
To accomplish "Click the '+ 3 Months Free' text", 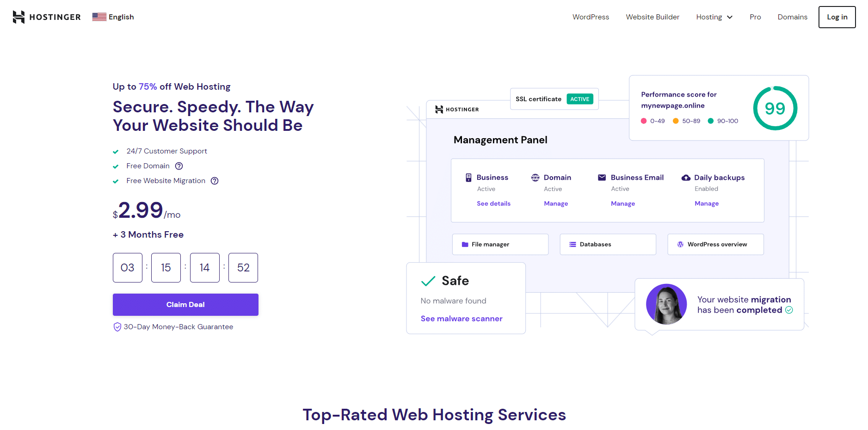I will (148, 234).
